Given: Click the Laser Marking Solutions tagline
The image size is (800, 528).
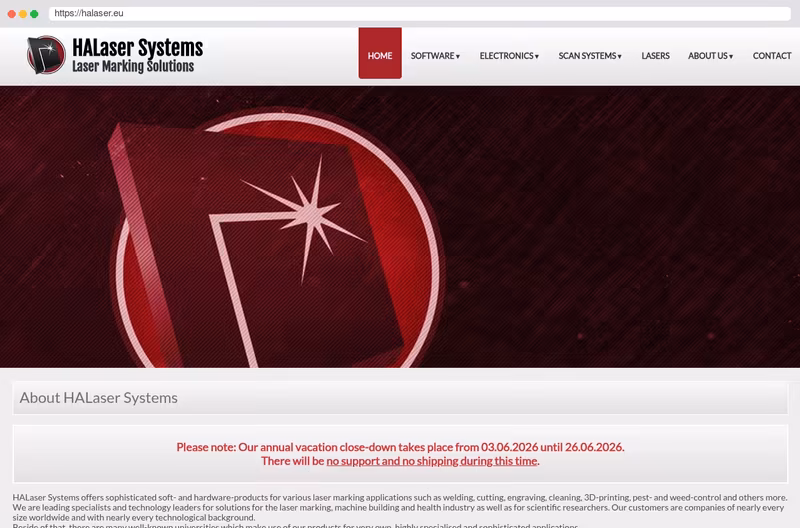Looking at the screenshot, I should coord(133,66).
